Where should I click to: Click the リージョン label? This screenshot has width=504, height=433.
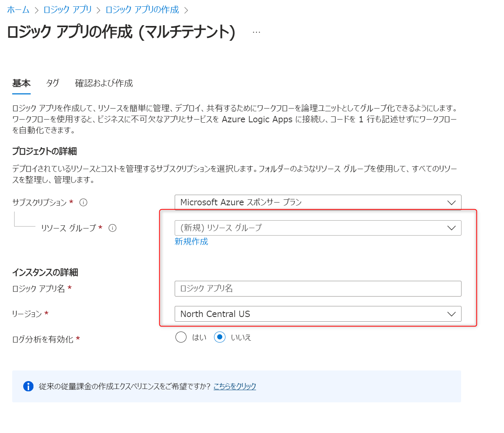tap(27, 314)
